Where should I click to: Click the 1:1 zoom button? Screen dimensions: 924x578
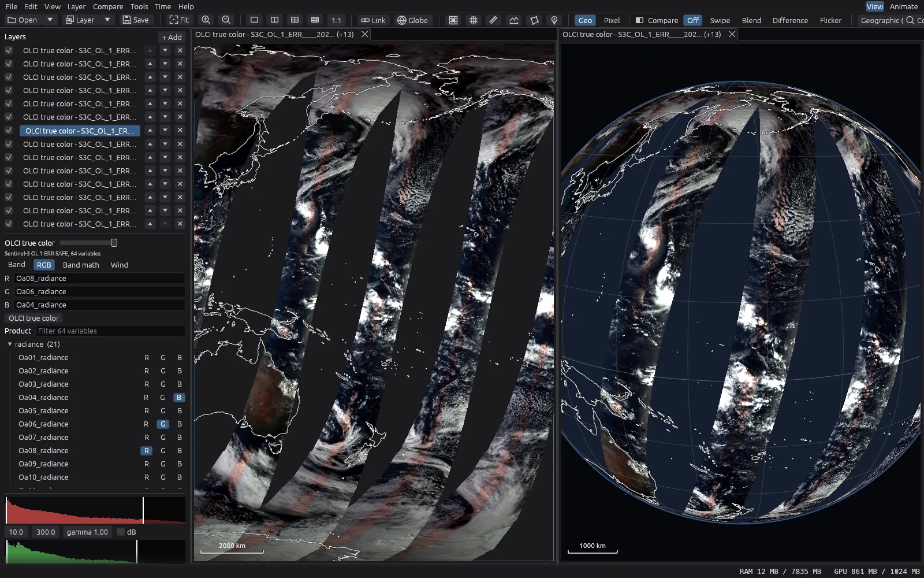(x=337, y=20)
